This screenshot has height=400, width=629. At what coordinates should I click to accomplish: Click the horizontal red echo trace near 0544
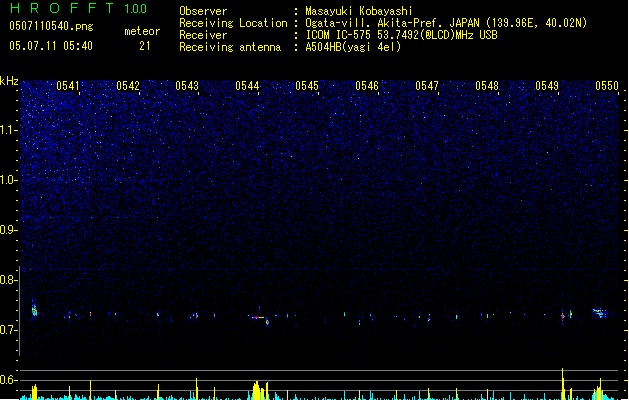click(257, 318)
